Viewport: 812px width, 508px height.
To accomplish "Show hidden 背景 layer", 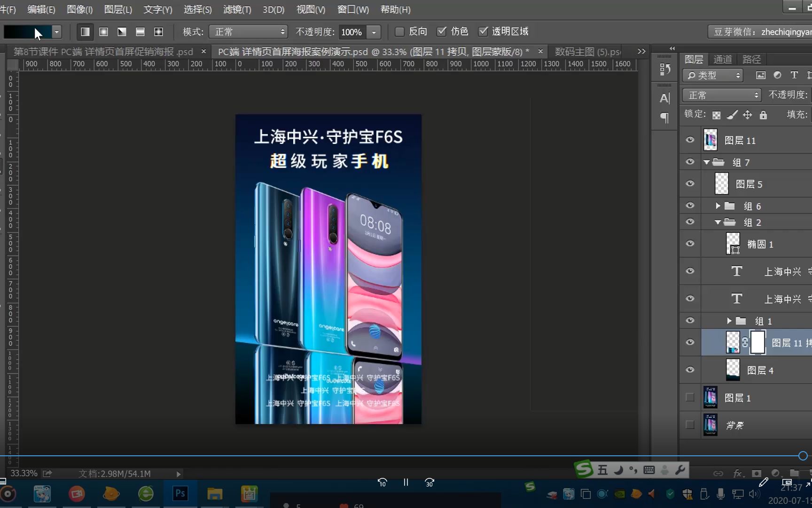I will 690,425.
